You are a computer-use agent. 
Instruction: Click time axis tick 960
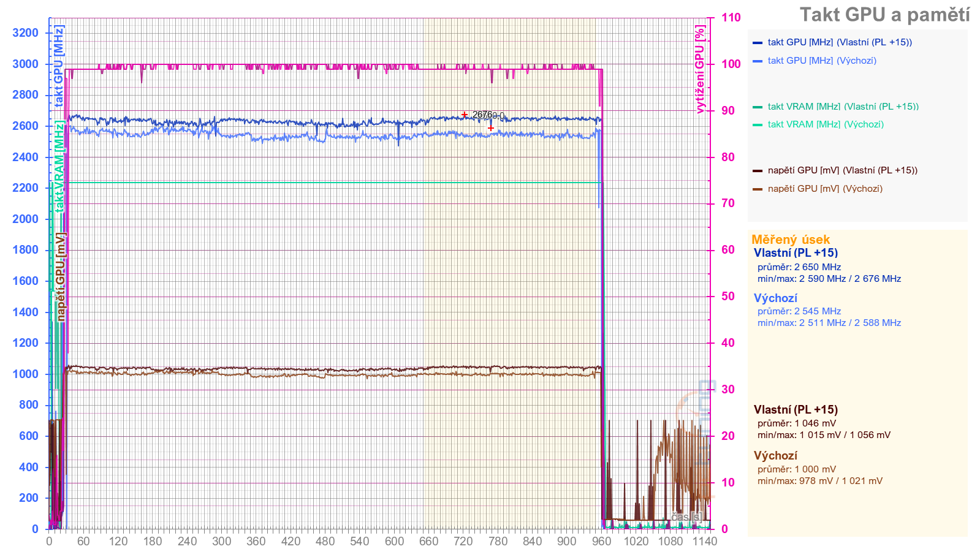click(601, 541)
